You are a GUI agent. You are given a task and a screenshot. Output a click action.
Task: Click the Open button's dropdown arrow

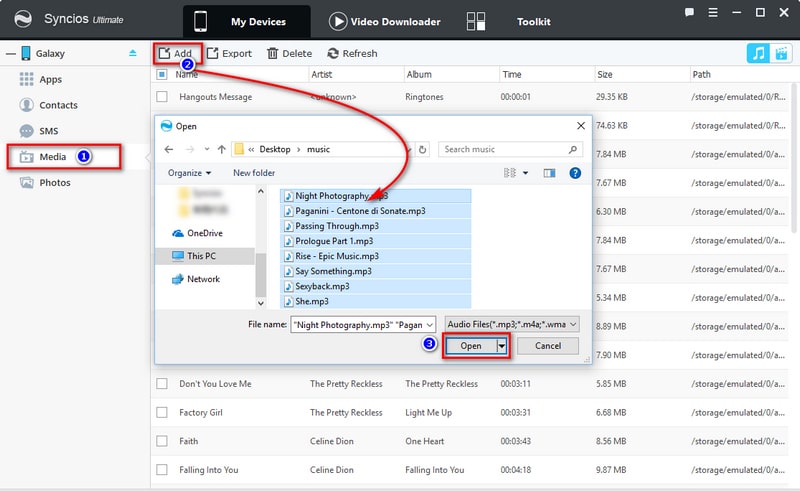coord(502,346)
